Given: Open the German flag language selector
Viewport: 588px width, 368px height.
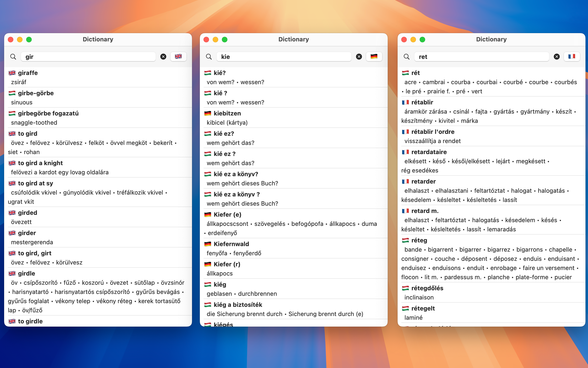Looking at the screenshot, I should [374, 57].
